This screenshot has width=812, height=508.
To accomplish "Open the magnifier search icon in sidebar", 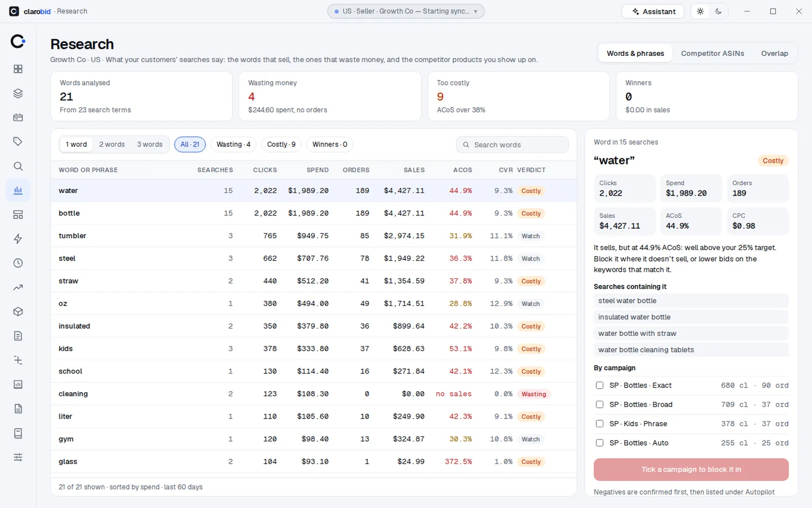I will [18, 166].
